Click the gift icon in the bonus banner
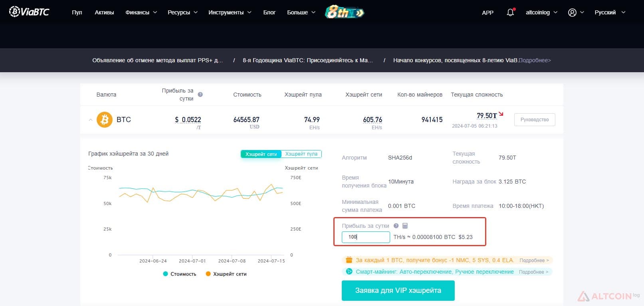Image resolution: width=644 pixels, height=306 pixels. click(x=349, y=260)
